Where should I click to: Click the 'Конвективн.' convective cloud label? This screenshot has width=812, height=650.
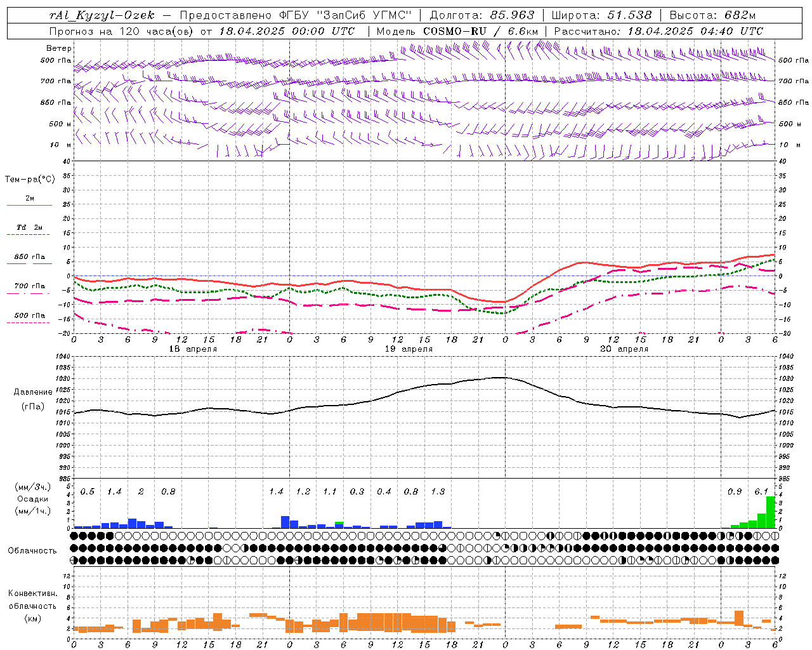point(32,594)
